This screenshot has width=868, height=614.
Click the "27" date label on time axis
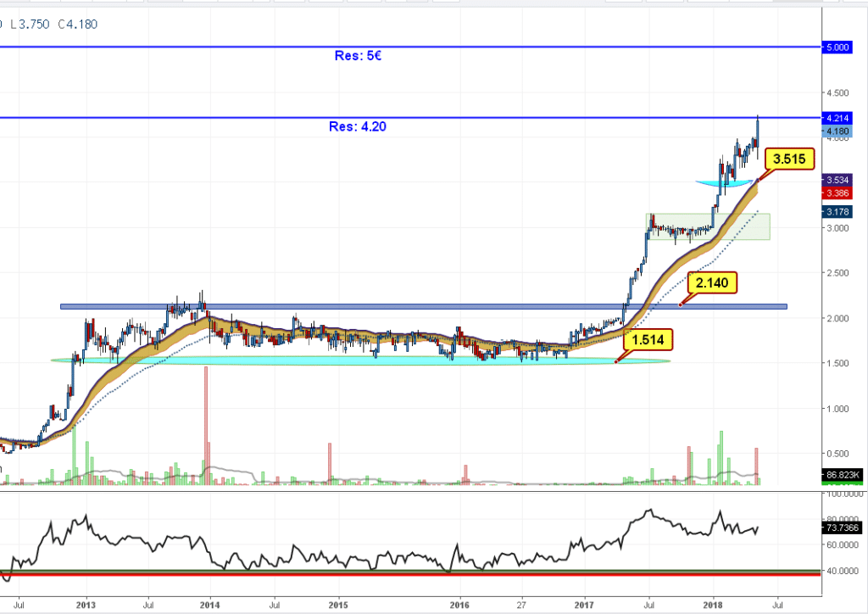pyautogui.click(x=521, y=606)
